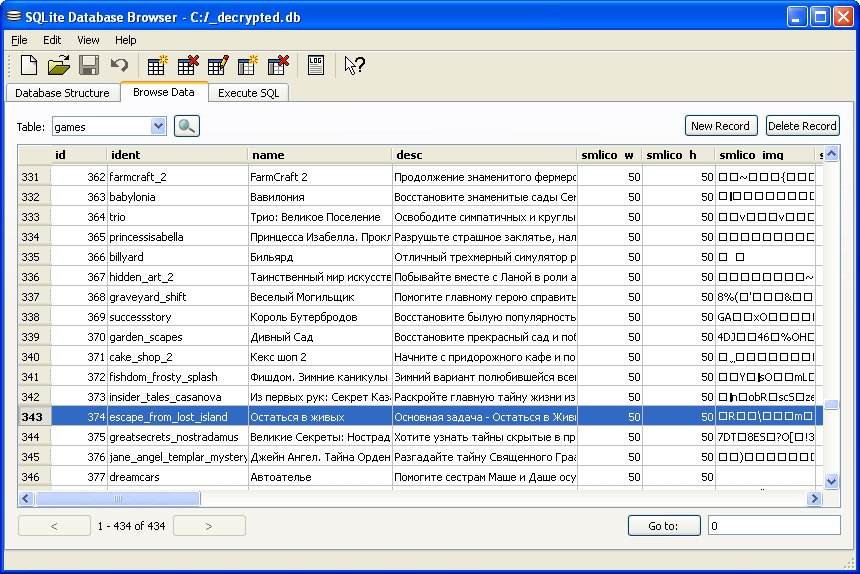Click the Delete Index icon

click(x=278, y=65)
